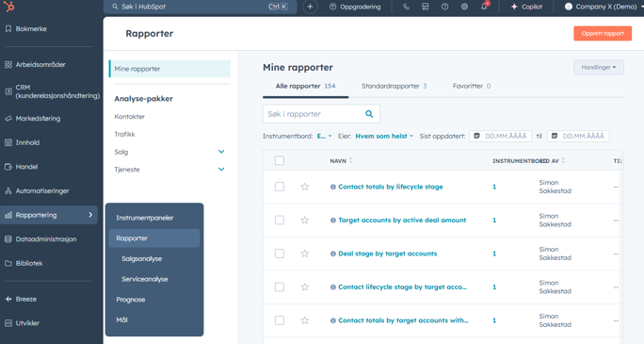
Task: Switch to the Standardrapporter tab
Action: point(394,86)
